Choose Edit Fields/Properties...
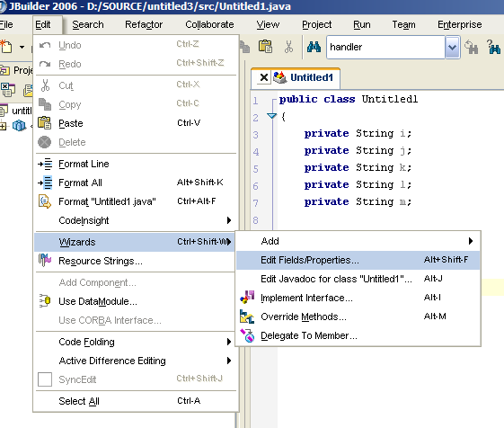The height and width of the screenshot is (428, 504). [358, 260]
